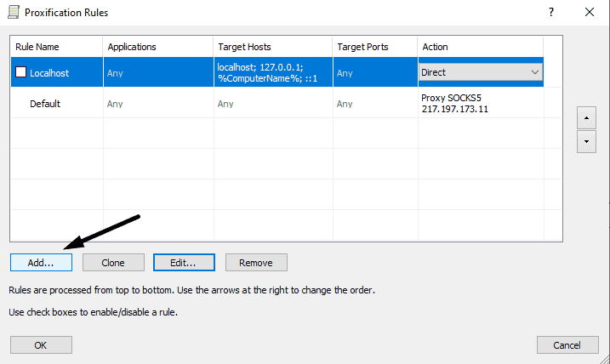Viewport: 610px width, 364px height.
Task: Remove the selected rule
Action: 256,263
